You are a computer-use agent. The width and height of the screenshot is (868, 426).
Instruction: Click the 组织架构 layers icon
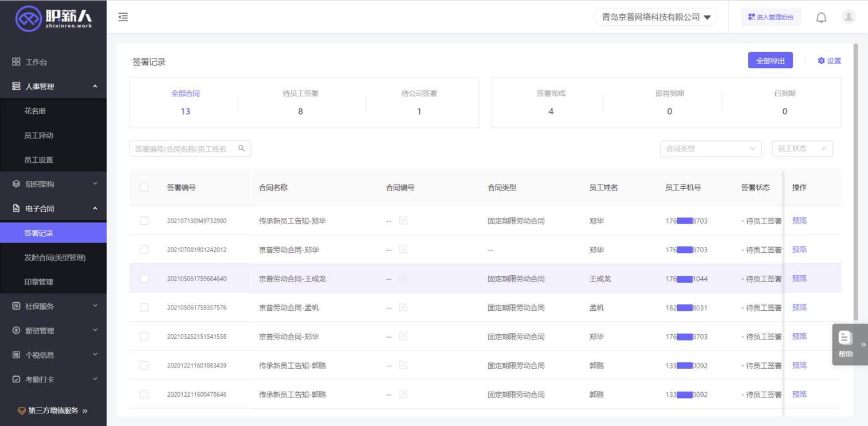point(16,184)
